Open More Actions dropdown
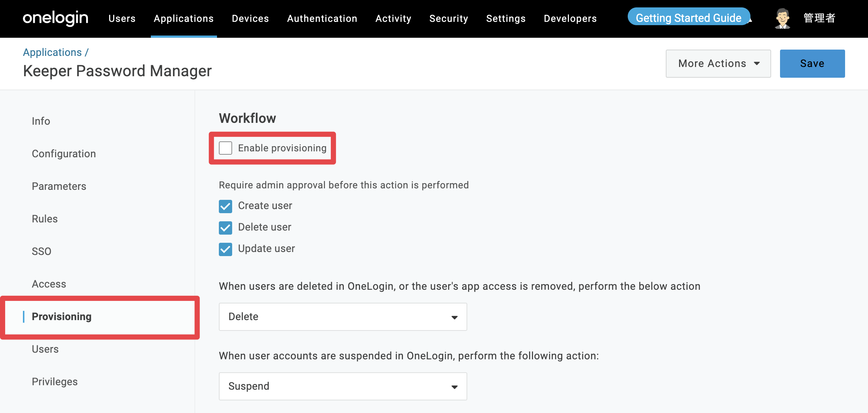868x413 pixels. pyautogui.click(x=718, y=64)
